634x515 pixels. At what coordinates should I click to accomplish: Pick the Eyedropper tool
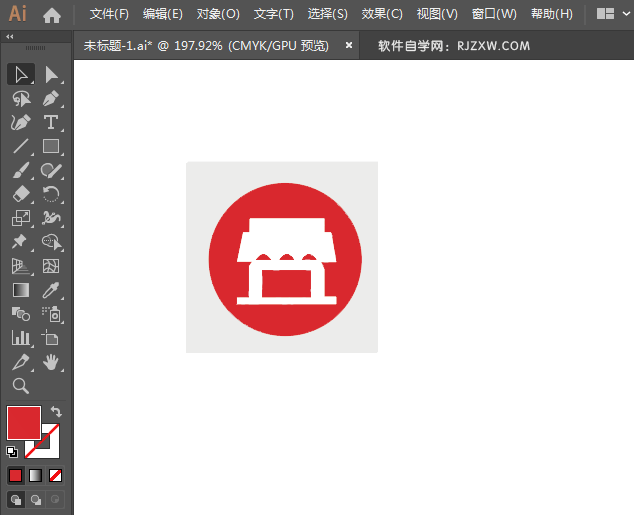(51, 290)
